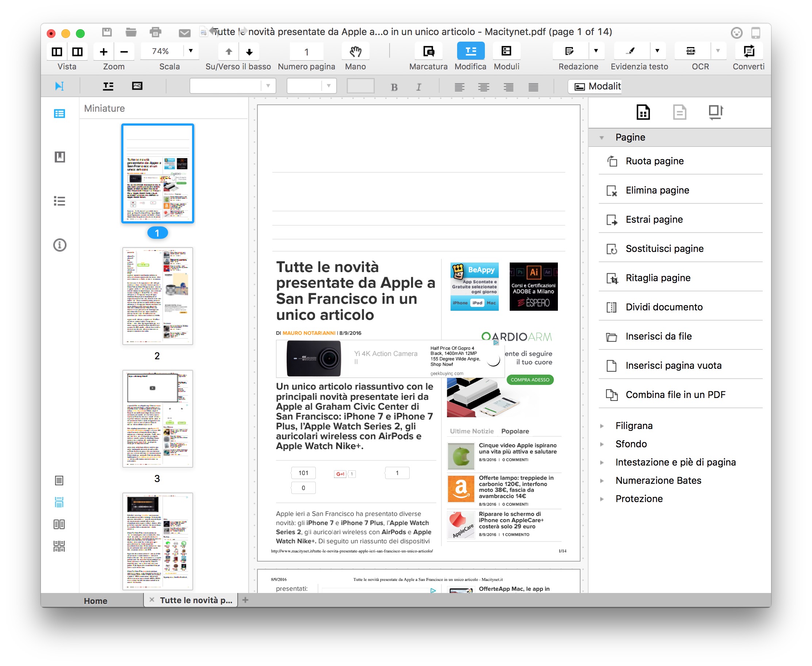Select the Modifica mode tab

pyautogui.click(x=470, y=51)
